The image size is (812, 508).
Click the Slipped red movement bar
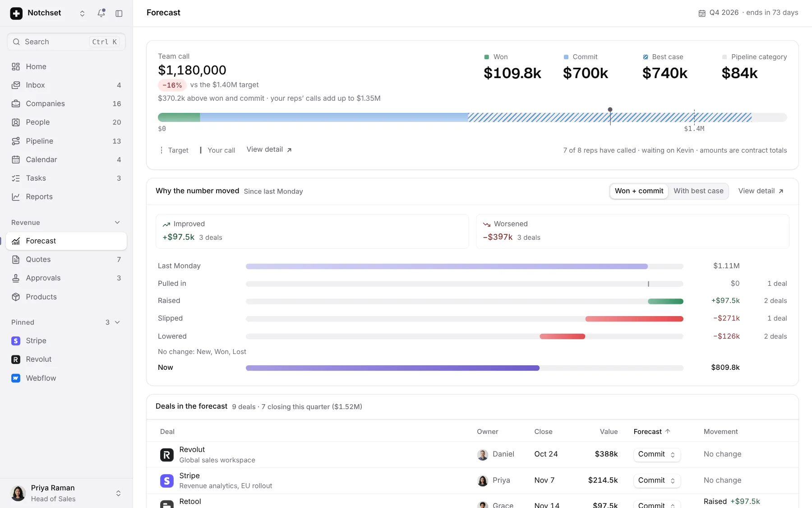[634, 319]
